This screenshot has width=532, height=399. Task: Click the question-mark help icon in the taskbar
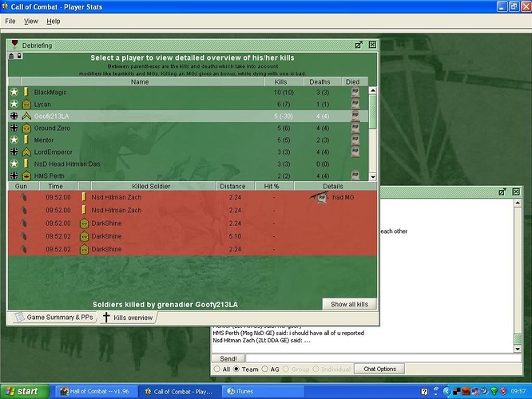pos(424,392)
